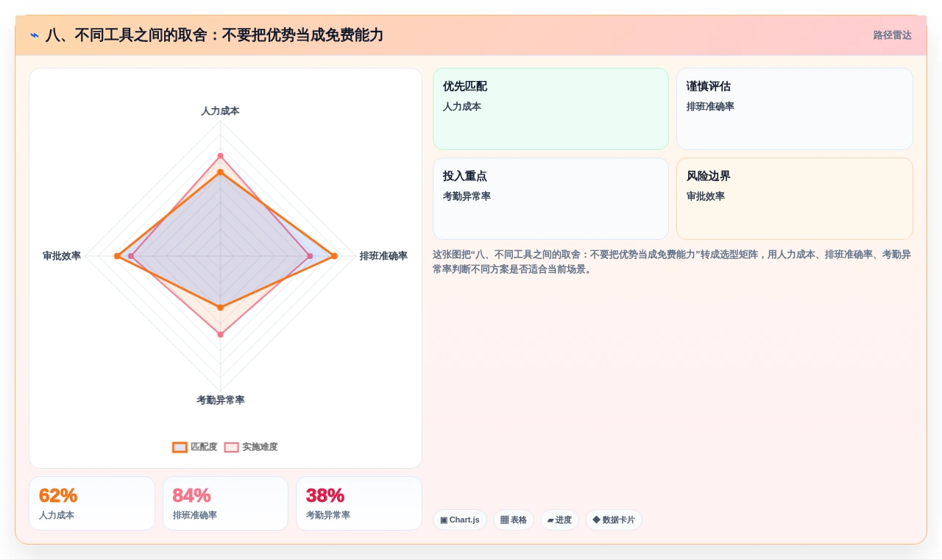Click 排班准确率 text inside 谨慎评估 card
942x560 pixels.
(710, 107)
